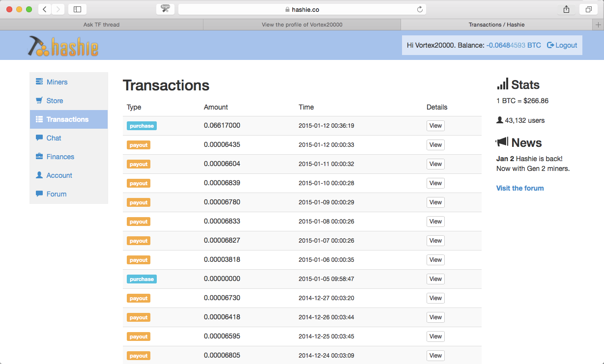Switch to View the profile of Vortex20000 tab

[x=302, y=25]
